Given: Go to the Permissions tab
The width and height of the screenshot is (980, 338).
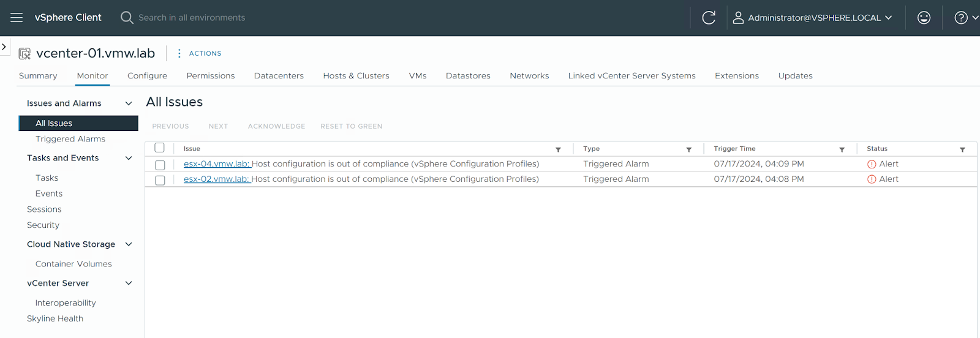Looking at the screenshot, I should pos(211,76).
